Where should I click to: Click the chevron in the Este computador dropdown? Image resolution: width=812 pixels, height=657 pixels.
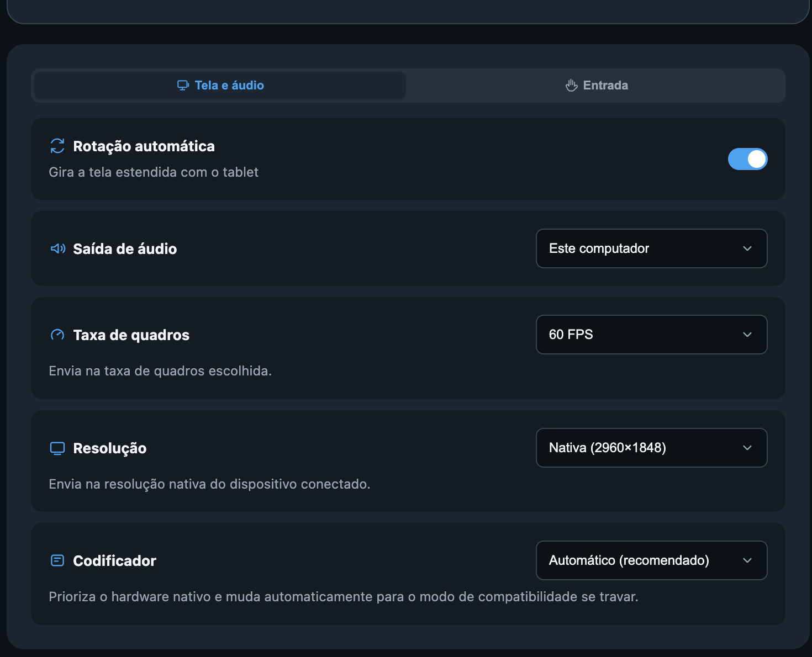point(747,248)
